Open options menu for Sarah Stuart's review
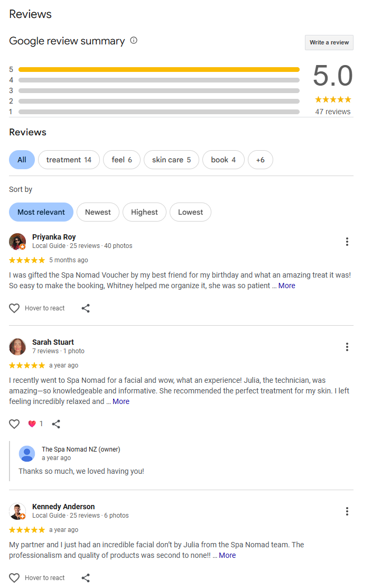381x588 pixels. tap(347, 347)
